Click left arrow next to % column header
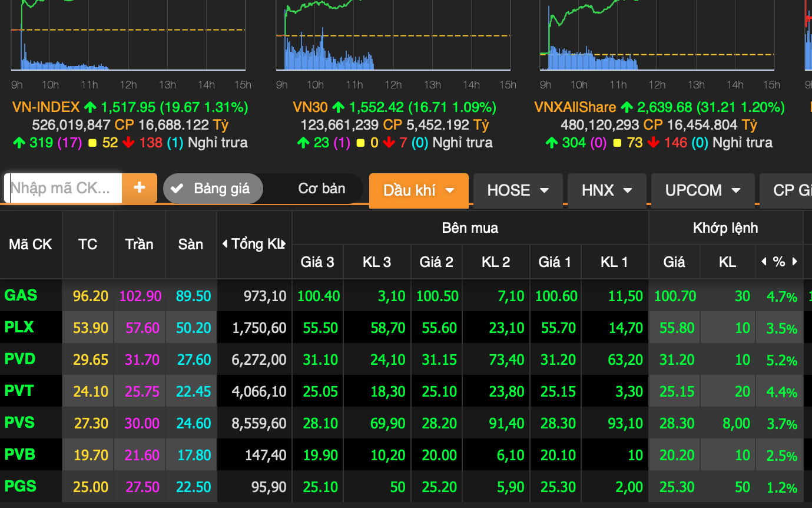 pyautogui.click(x=764, y=262)
